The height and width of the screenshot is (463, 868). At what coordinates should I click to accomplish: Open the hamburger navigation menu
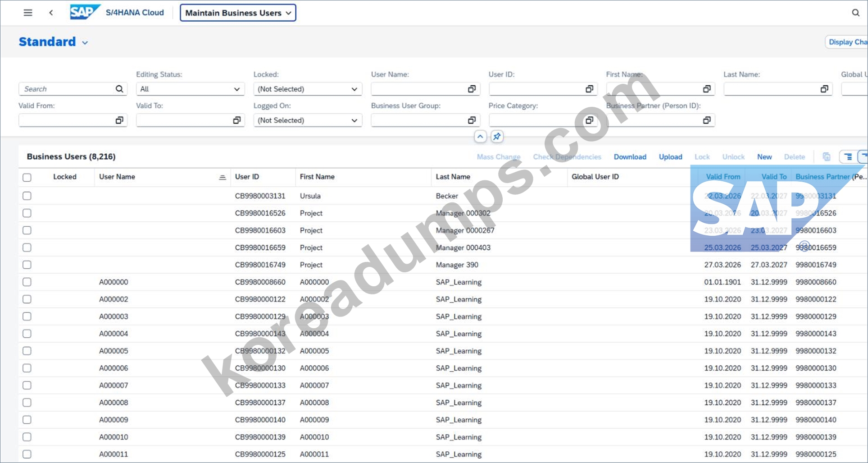[28, 13]
